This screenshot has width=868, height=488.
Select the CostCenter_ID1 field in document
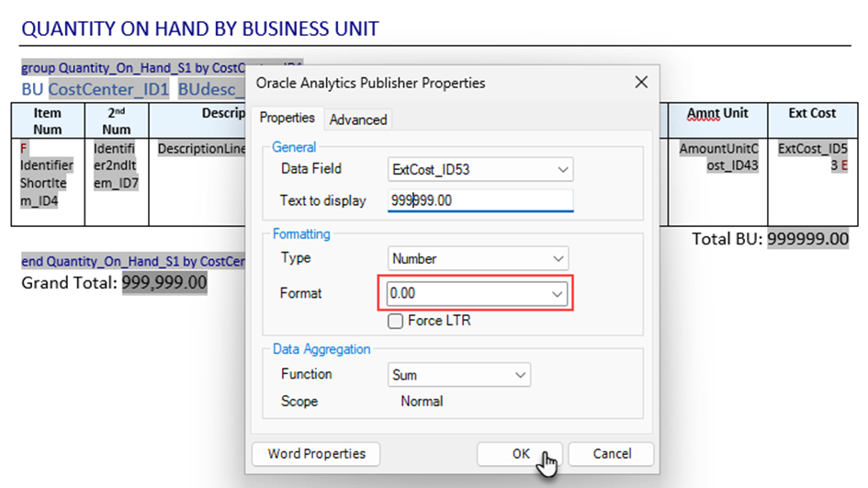108,89
